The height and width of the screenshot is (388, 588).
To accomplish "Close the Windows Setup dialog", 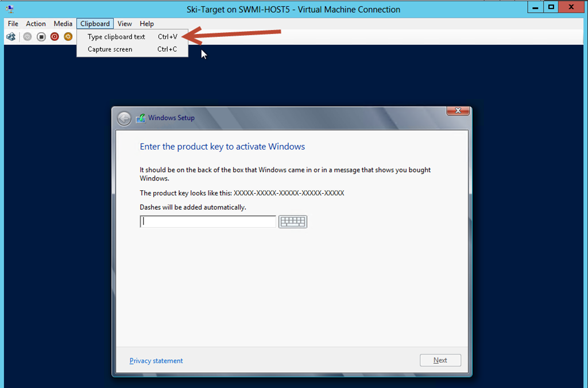I will click(x=458, y=111).
